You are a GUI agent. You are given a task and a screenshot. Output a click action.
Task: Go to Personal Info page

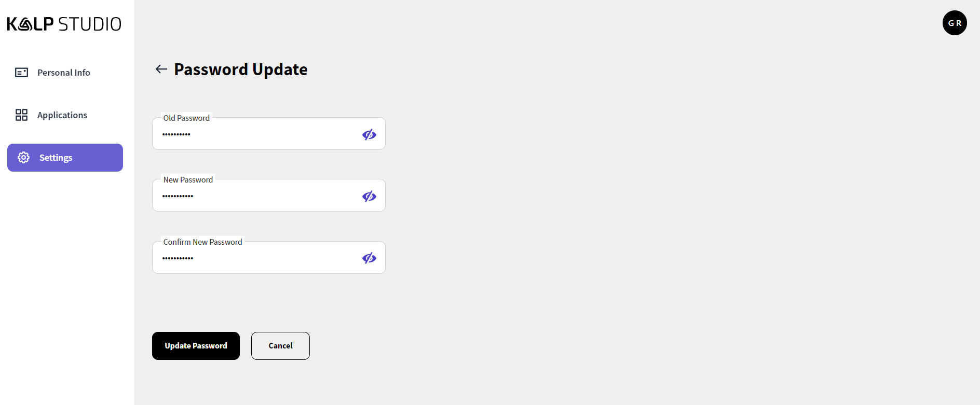click(x=64, y=73)
